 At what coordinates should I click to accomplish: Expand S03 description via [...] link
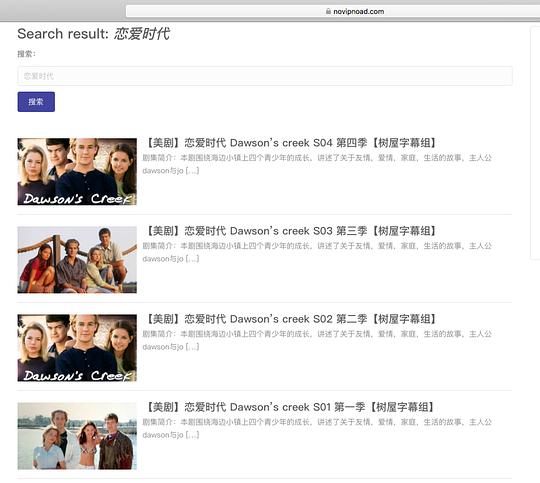point(193,259)
